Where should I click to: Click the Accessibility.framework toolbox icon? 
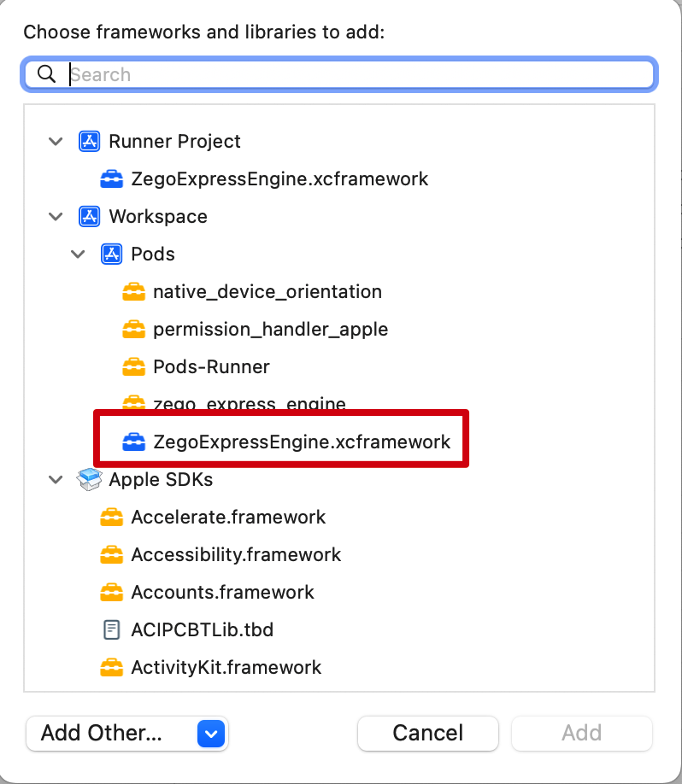click(x=112, y=555)
